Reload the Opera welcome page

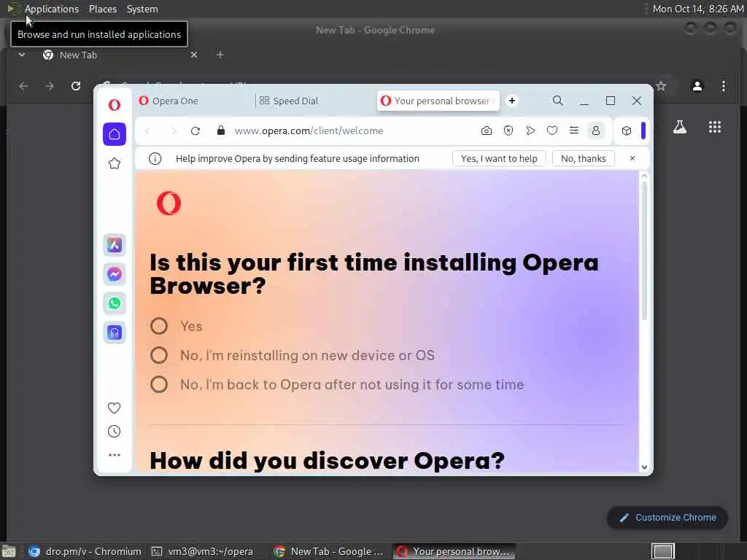[x=196, y=131]
